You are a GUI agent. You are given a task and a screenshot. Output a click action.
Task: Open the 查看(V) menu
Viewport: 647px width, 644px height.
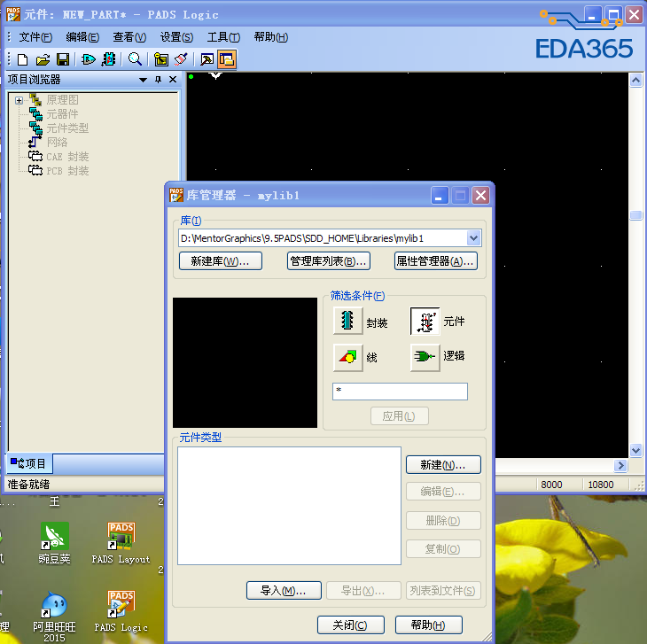pos(129,37)
